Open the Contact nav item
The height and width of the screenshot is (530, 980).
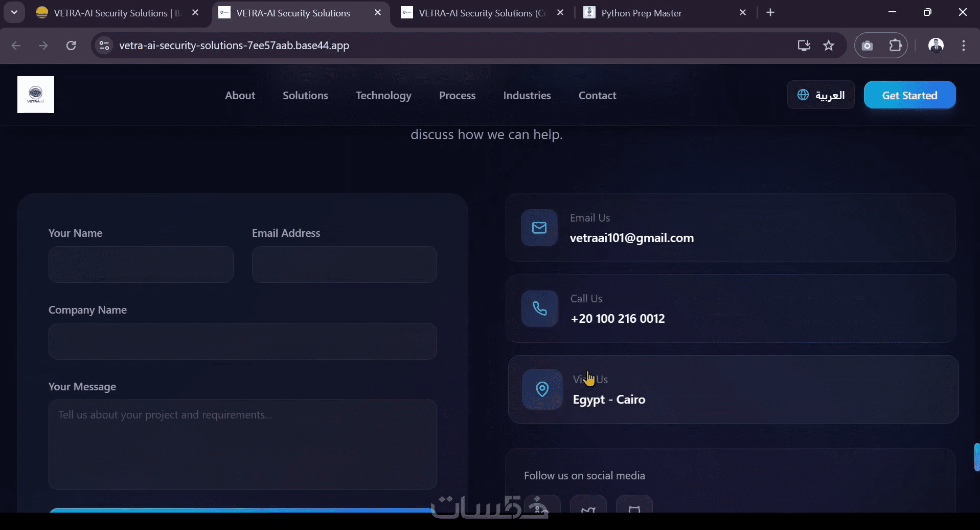click(597, 95)
